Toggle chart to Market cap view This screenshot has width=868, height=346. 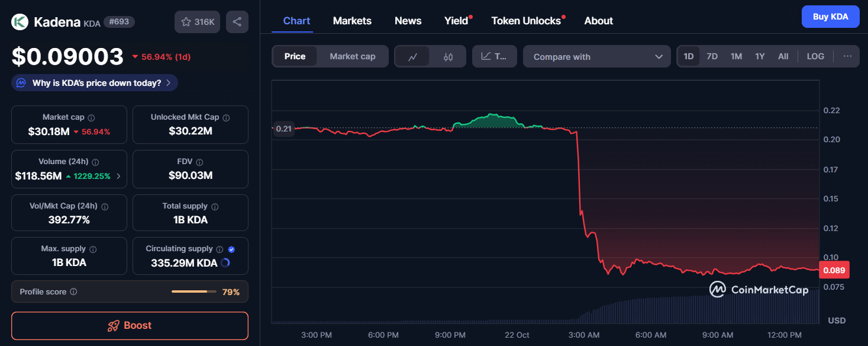(352, 56)
